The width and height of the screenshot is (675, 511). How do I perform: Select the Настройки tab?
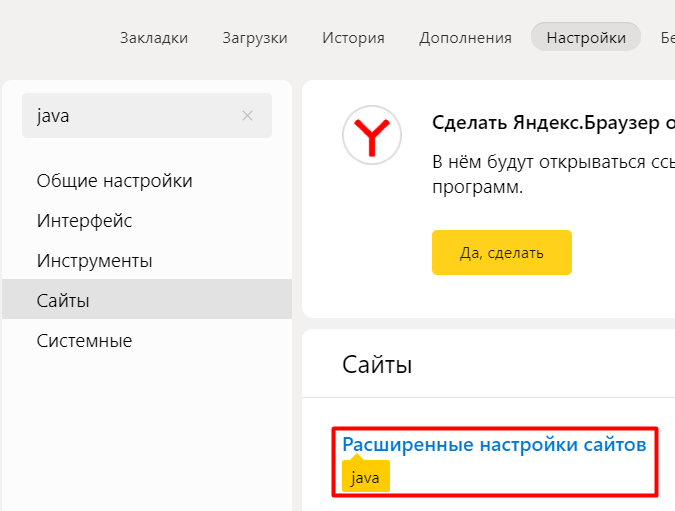pos(586,37)
